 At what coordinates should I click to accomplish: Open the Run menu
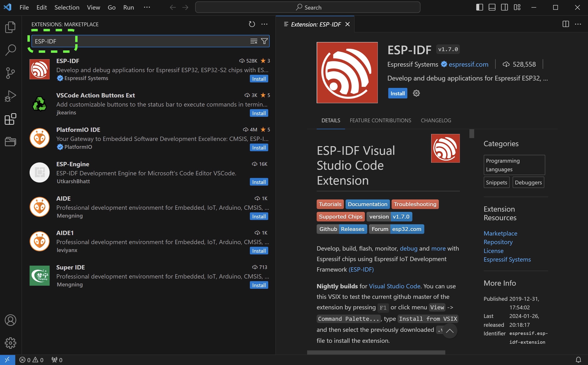128,7
